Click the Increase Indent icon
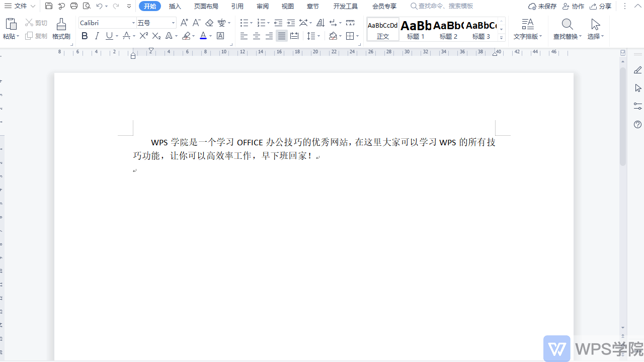 click(x=291, y=23)
